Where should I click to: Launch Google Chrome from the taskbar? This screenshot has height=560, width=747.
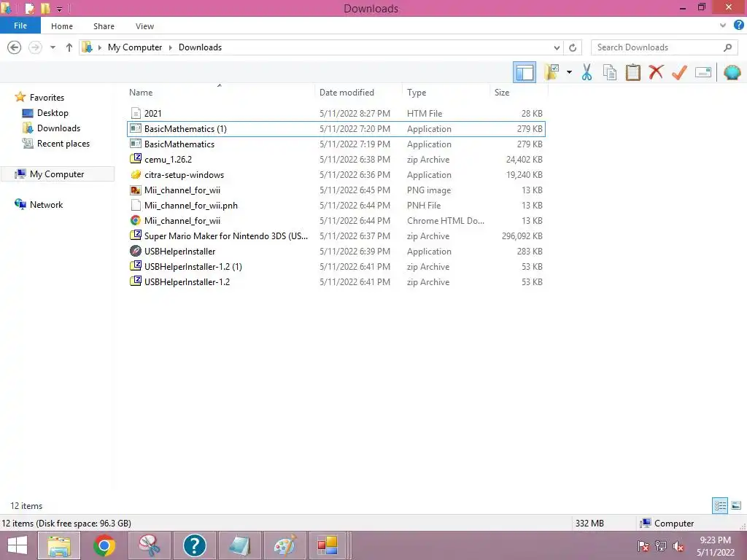[x=104, y=545]
